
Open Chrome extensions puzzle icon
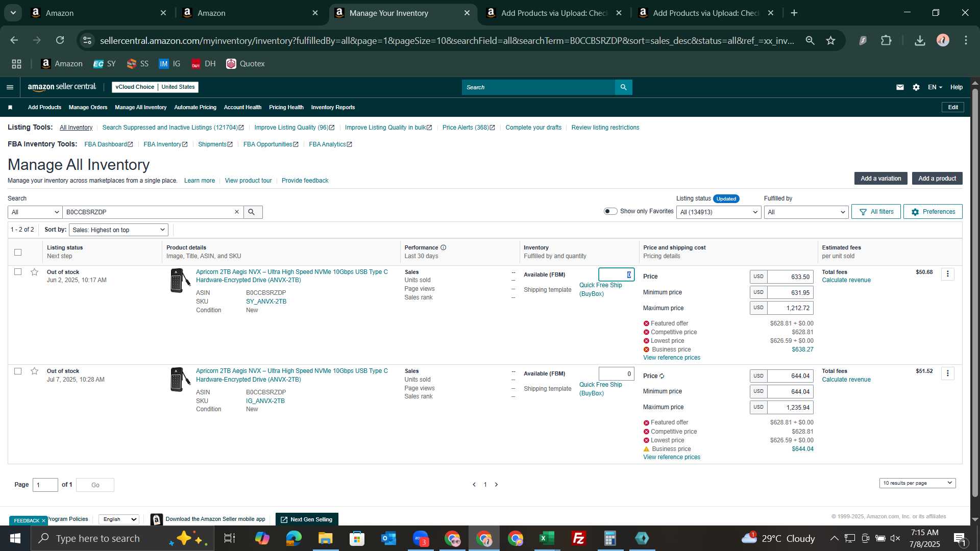pyautogui.click(x=886, y=40)
